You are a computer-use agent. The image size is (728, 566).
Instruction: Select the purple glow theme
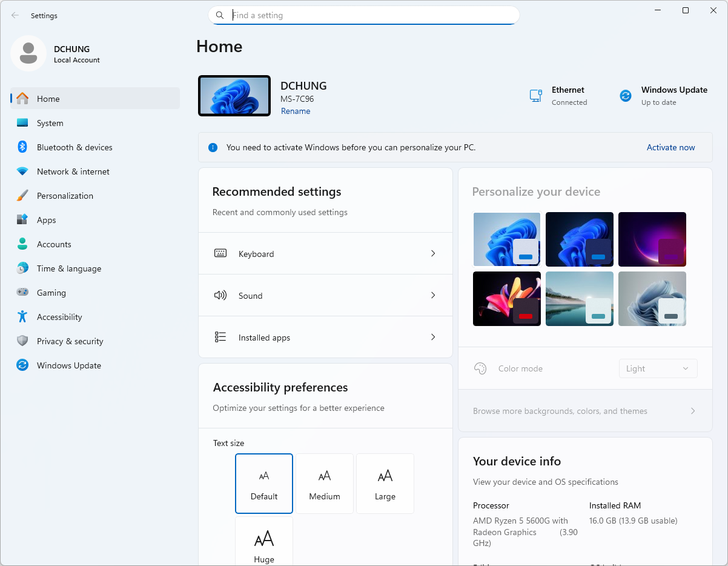(652, 239)
